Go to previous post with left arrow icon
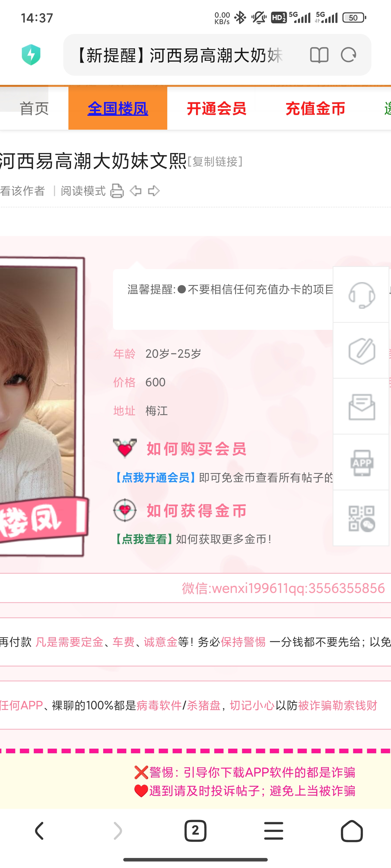391x868 pixels. (x=135, y=191)
